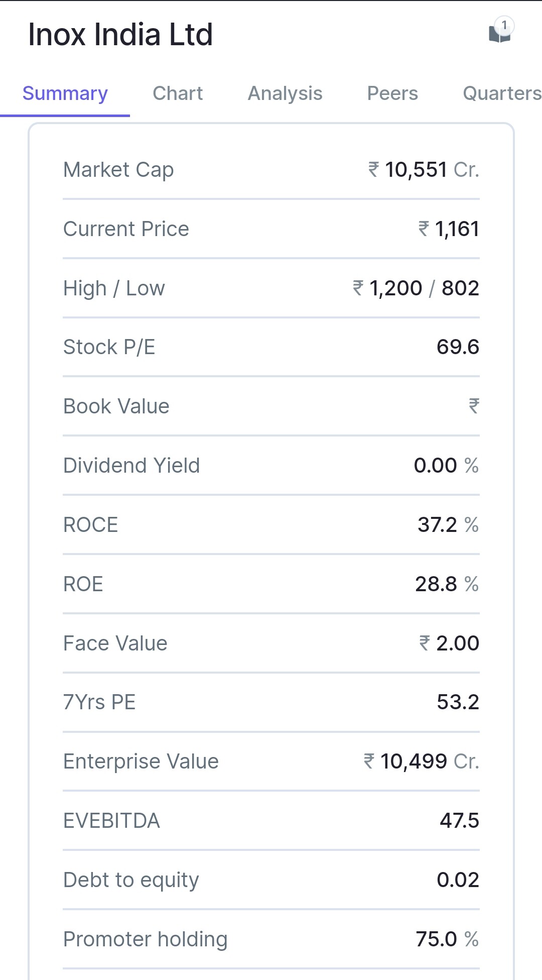This screenshot has width=542, height=980.
Task: Select the Summary tab
Action: point(65,93)
